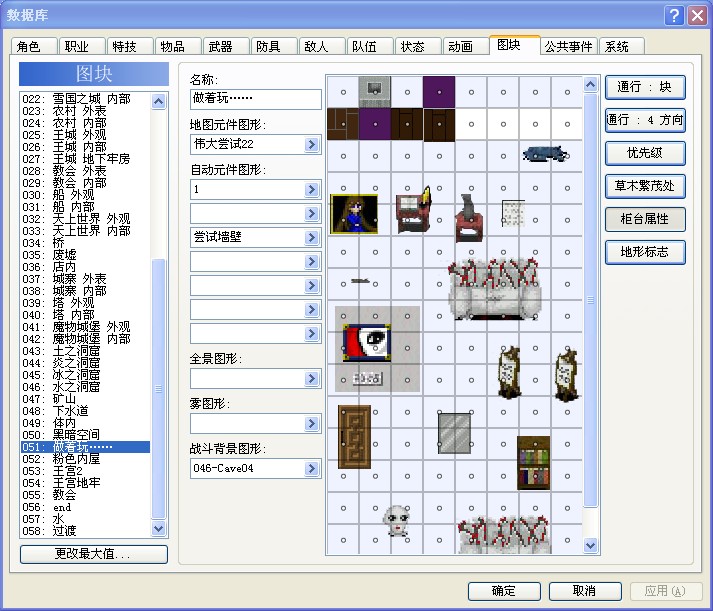Click the tileset list scrollbar down arrow
Viewport: 713px width, 611px height.
[158, 528]
